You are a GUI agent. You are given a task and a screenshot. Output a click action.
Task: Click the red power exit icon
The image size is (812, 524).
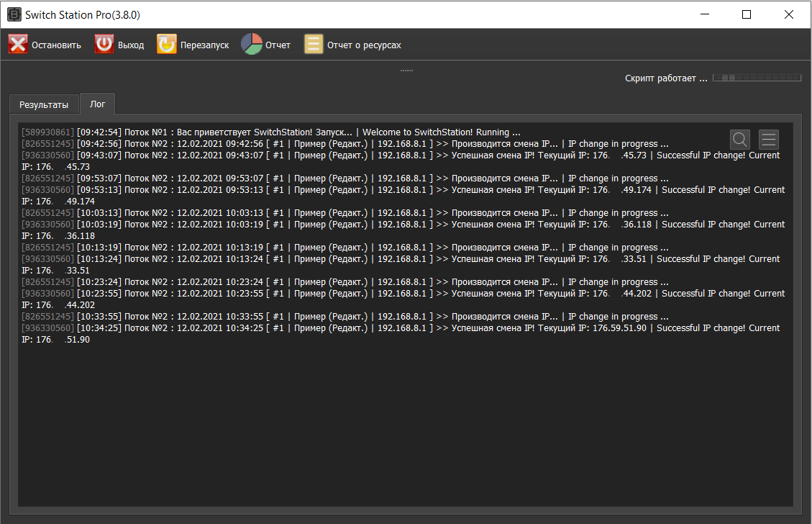(x=104, y=44)
